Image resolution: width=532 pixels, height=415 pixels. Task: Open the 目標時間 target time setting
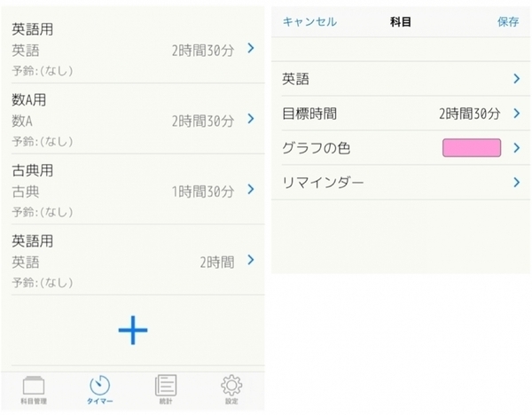point(399,114)
